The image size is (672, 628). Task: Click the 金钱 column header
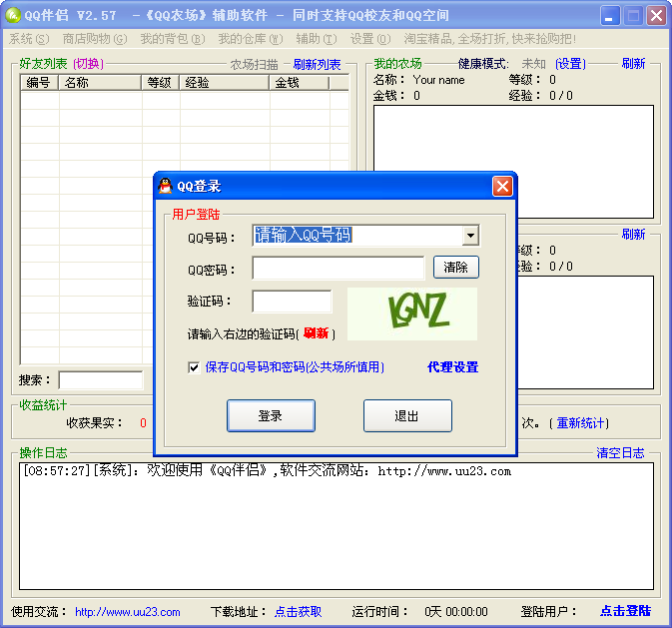[300, 82]
